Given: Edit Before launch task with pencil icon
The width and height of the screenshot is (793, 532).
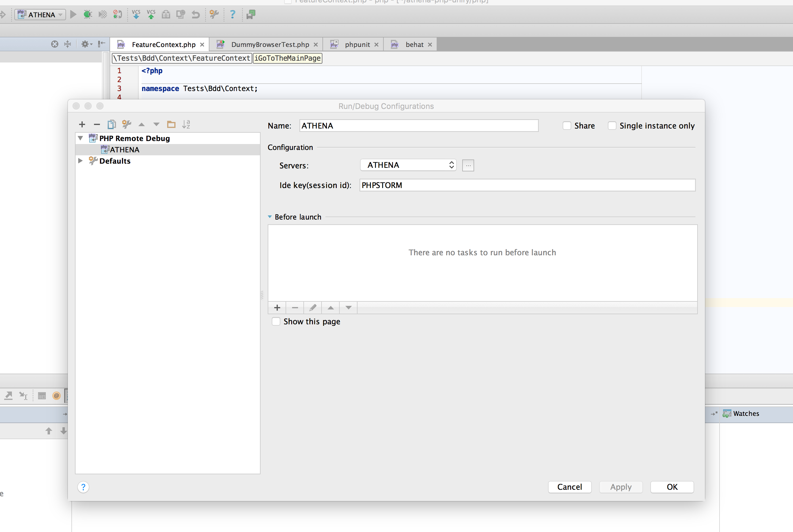Looking at the screenshot, I should (313, 307).
